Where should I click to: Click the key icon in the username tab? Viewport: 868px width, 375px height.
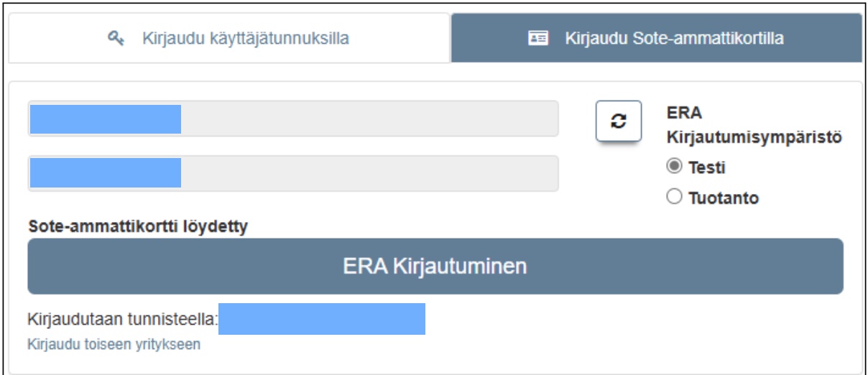(x=116, y=39)
